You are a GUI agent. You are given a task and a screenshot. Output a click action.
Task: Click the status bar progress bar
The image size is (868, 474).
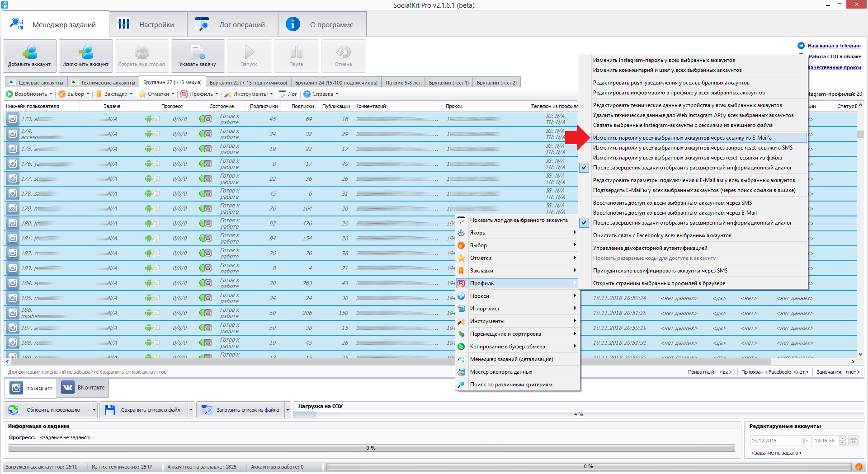coord(588,467)
